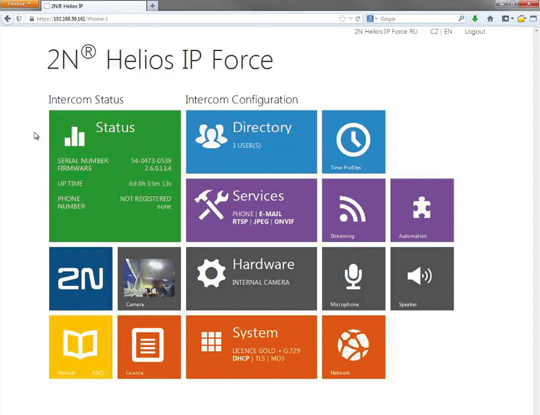
Task: Open a new tab with plus button
Action: [153, 6]
